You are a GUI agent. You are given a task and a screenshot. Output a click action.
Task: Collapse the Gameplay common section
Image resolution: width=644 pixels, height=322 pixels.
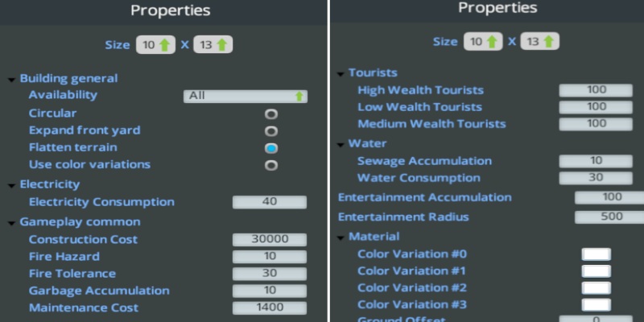[x=11, y=222]
